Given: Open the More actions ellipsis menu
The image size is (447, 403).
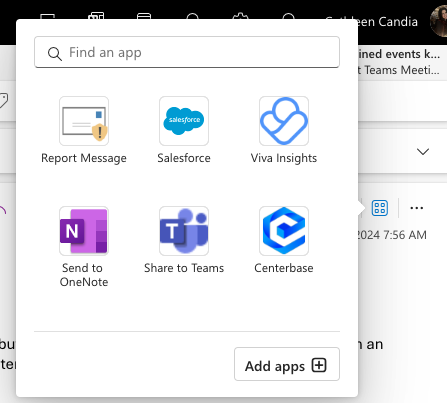Looking at the screenshot, I should (417, 208).
